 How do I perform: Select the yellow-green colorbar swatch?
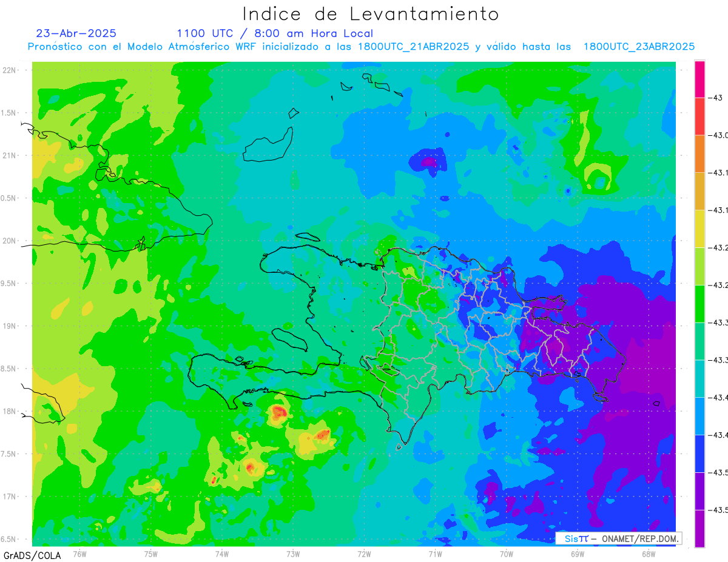[699, 266]
